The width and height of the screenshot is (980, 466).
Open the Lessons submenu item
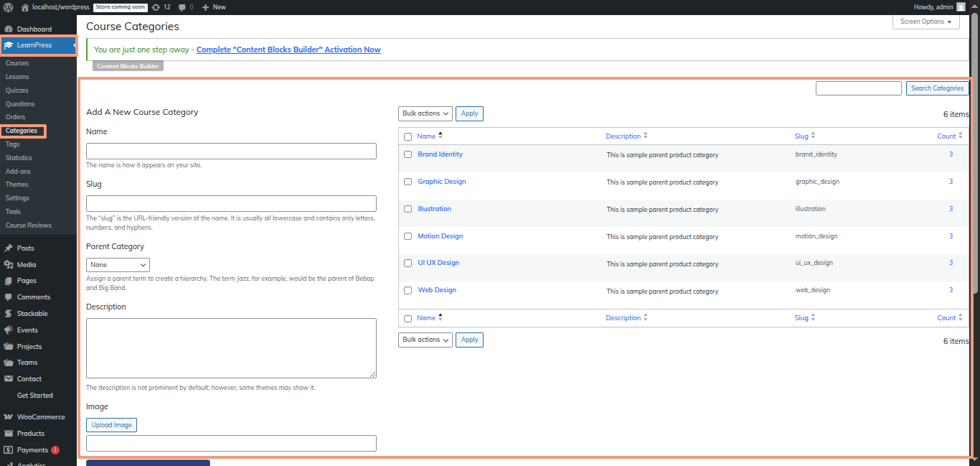tap(17, 77)
